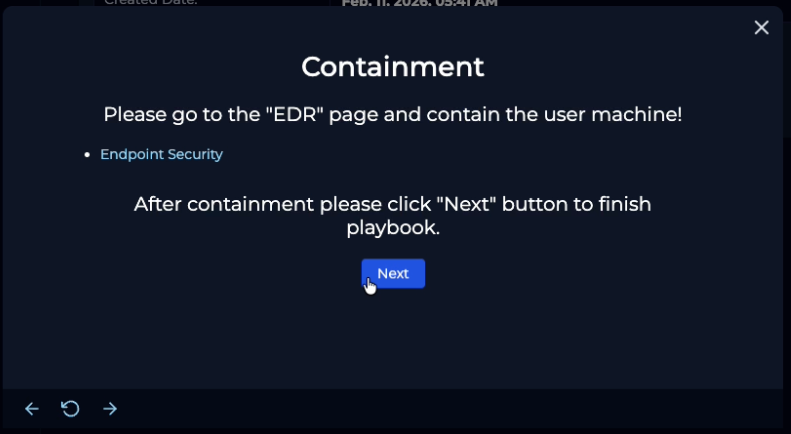Click the 05:41 AM time behind the dialog

coord(464,3)
